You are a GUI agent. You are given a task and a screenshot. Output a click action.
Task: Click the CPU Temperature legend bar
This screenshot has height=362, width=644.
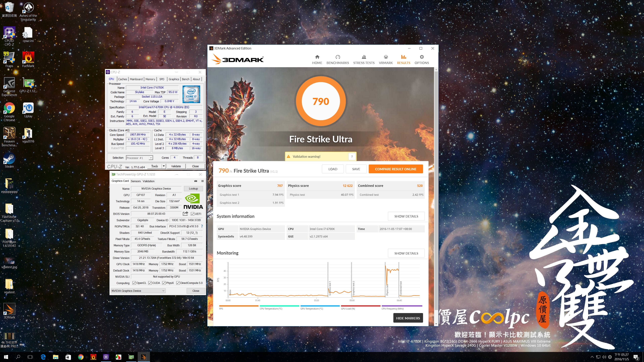point(280,306)
